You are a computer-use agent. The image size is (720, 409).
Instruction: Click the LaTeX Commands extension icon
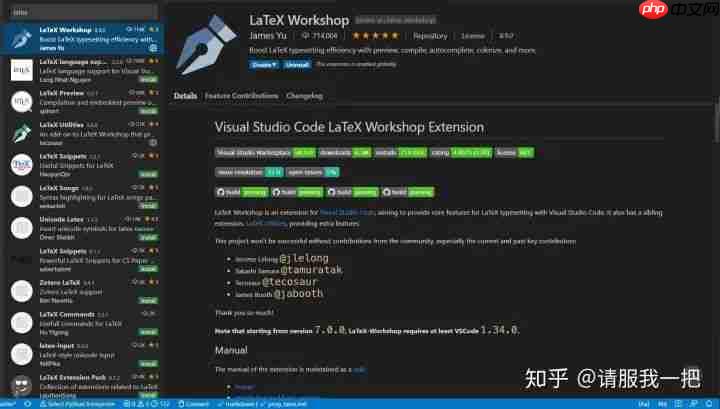(x=22, y=323)
